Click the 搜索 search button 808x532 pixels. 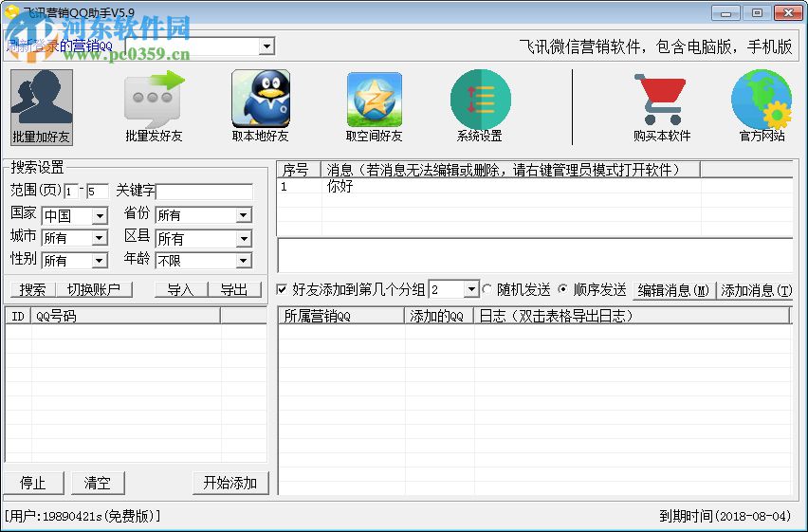(32, 290)
